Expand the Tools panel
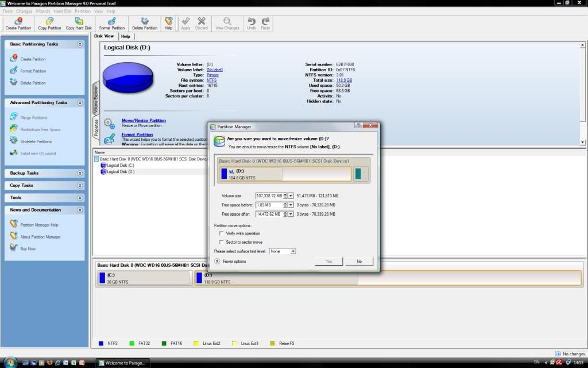This screenshot has height=368, width=588. 80,198
